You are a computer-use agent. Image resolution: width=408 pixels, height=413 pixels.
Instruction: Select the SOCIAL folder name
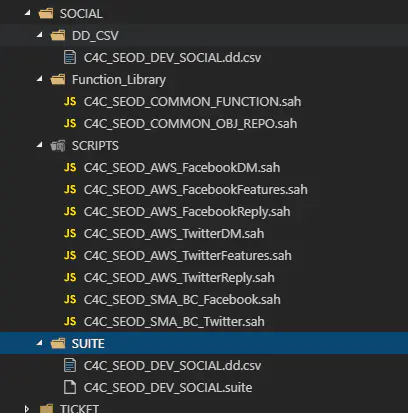pyautogui.click(x=81, y=14)
